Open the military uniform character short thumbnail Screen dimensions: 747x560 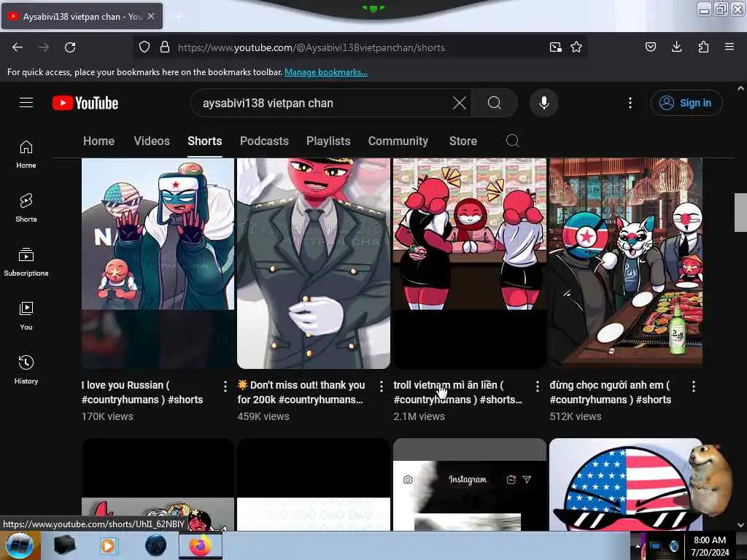pos(314,262)
